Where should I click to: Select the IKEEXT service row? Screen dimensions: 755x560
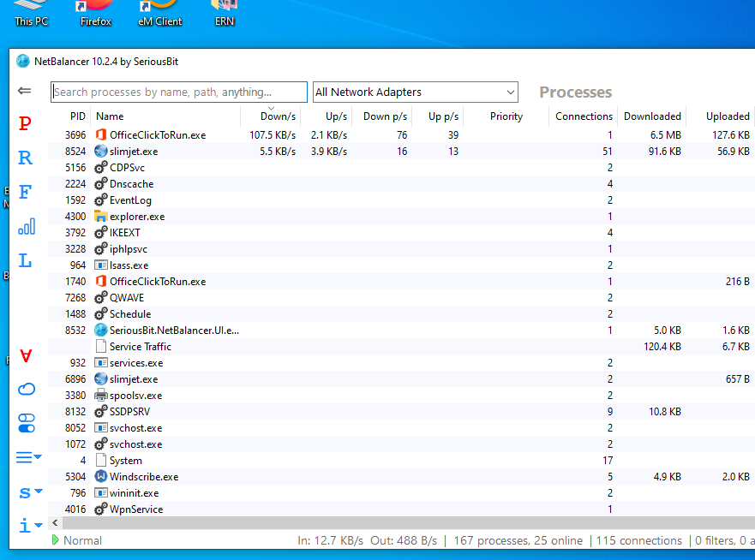401,233
